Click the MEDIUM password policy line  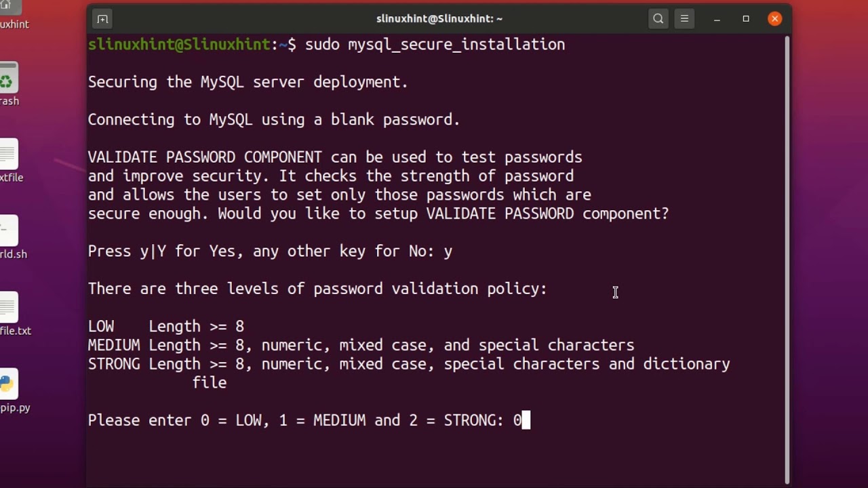pyautogui.click(x=361, y=345)
